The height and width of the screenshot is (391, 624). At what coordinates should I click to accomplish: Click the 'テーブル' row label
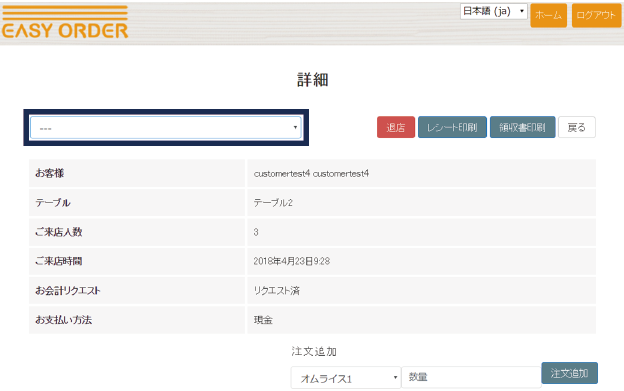click(x=53, y=203)
